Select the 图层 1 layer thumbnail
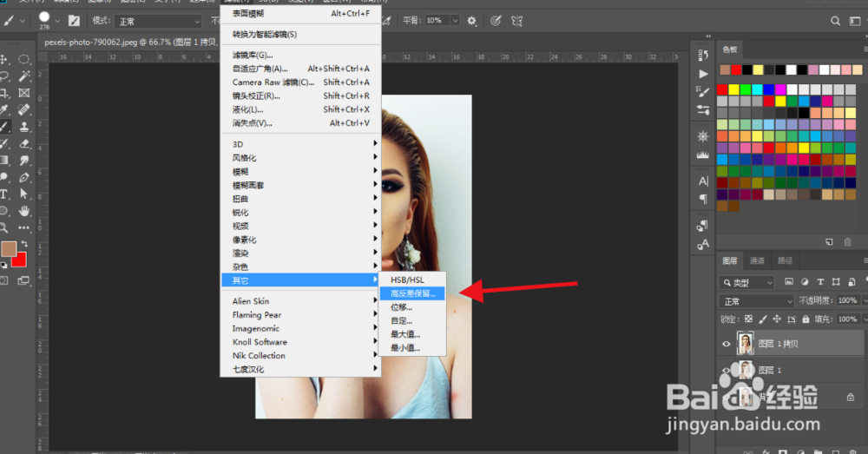868x454 pixels. pyautogui.click(x=746, y=369)
